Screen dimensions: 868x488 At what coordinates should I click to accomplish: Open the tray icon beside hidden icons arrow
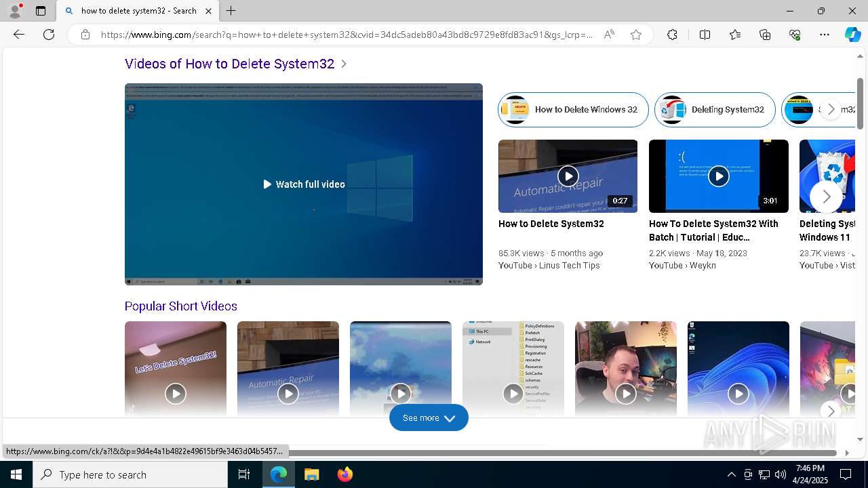pos(748,474)
